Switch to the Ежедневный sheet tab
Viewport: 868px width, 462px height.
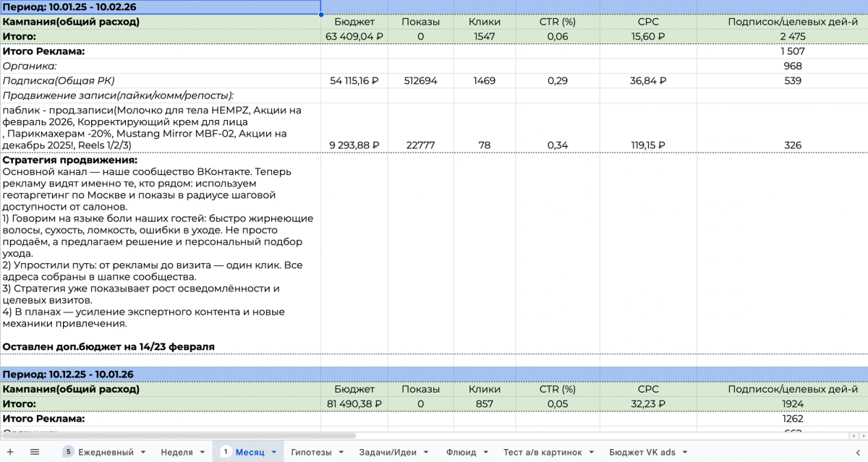106,452
